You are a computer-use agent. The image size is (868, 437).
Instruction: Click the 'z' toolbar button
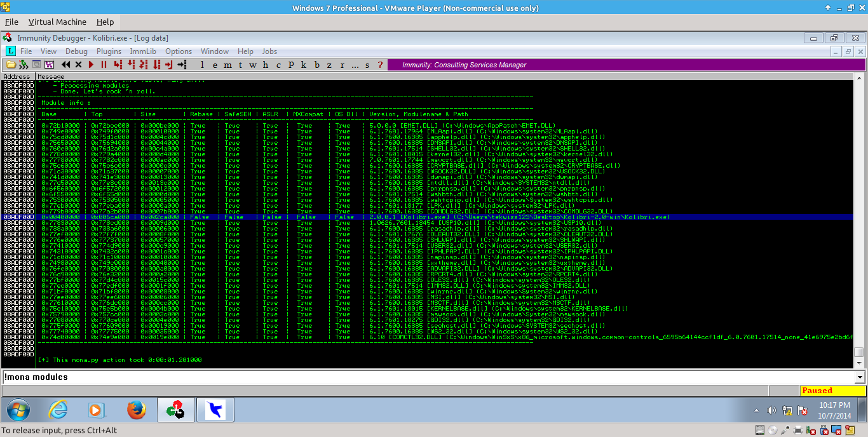click(329, 65)
